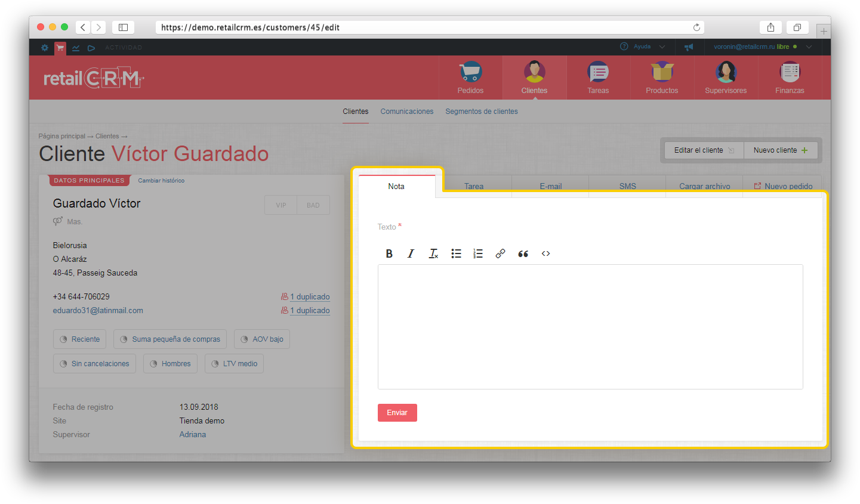Screen dimensions: 860x504
Task: Click the play-shaped icon in the top bar
Action: pos(91,48)
